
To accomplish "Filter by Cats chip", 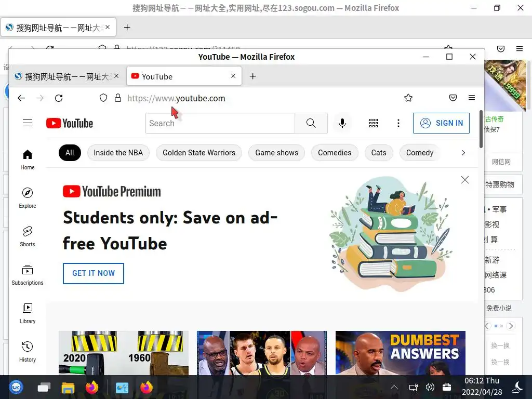I will (x=379, y=153).
